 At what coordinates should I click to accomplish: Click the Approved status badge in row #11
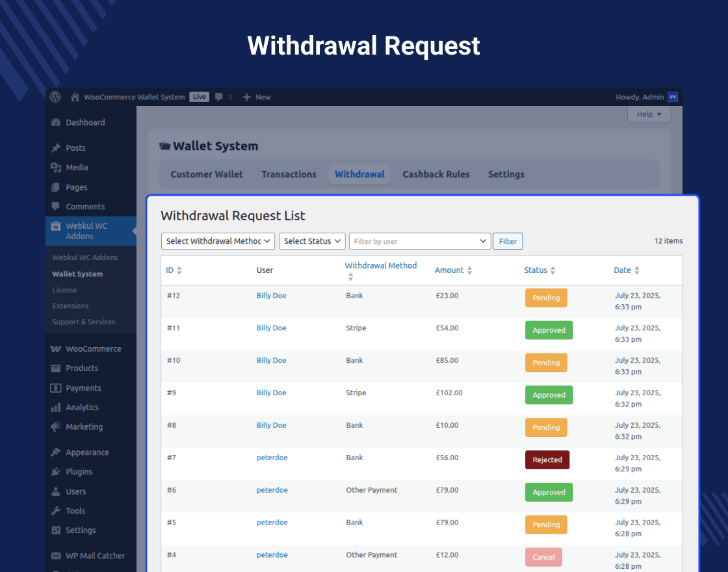pos(549,330)
